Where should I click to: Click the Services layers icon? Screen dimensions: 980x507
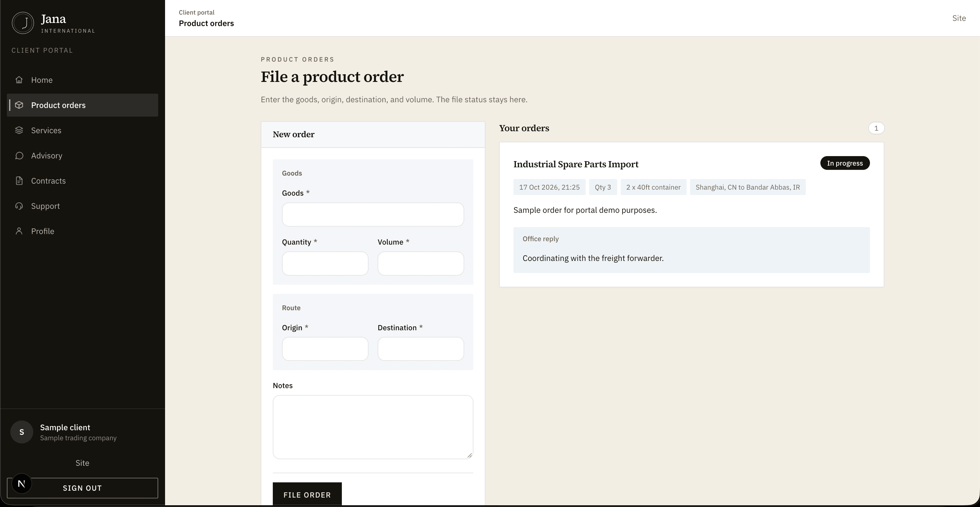[x=19, y=130]
